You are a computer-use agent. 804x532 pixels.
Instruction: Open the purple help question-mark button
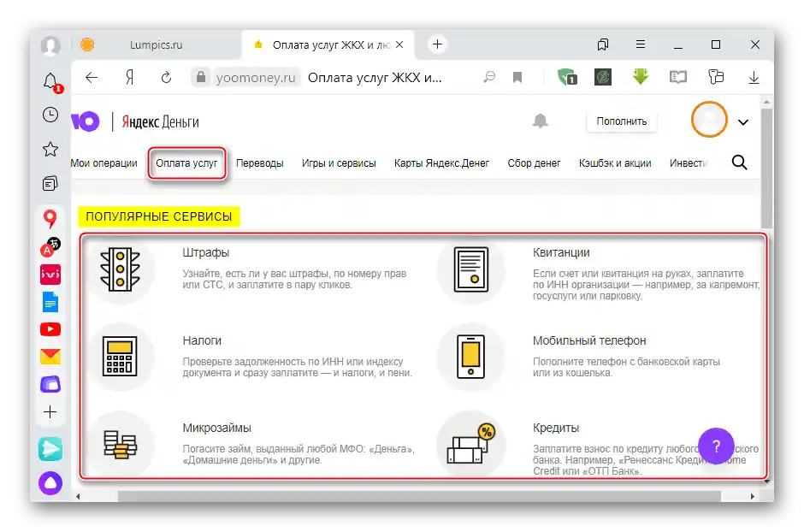716,446
